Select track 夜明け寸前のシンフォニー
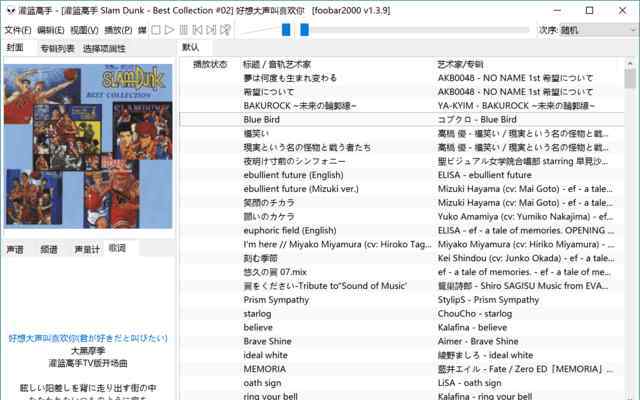Image resolution: width=640 pixels, height=400 pixels. point(294,161)
